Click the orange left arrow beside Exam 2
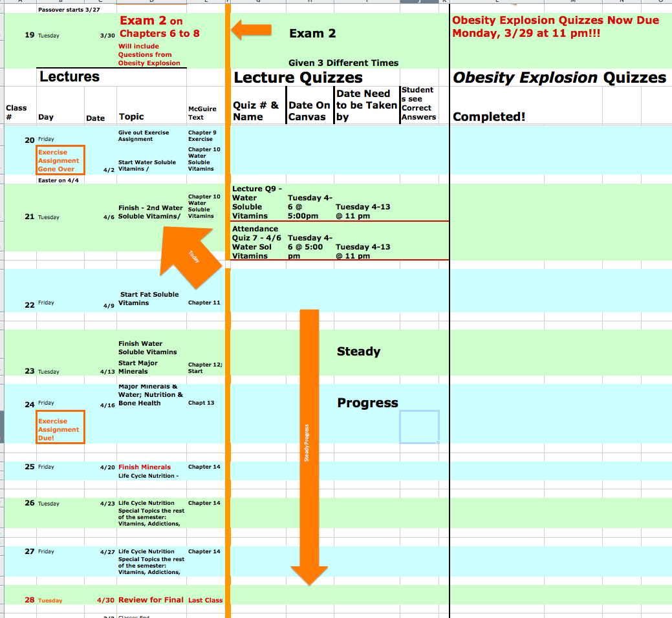Screen dimensions: 672x618 click(x=252, y=29)
